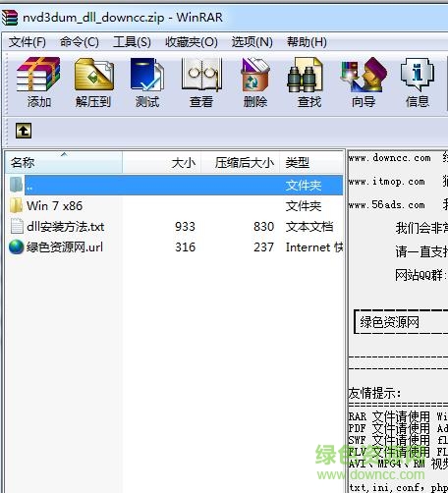The height and width of the screenshot is (493, 448).
Task: Select the 'Win 7 x86' folder name
Action: pos(54,206)
